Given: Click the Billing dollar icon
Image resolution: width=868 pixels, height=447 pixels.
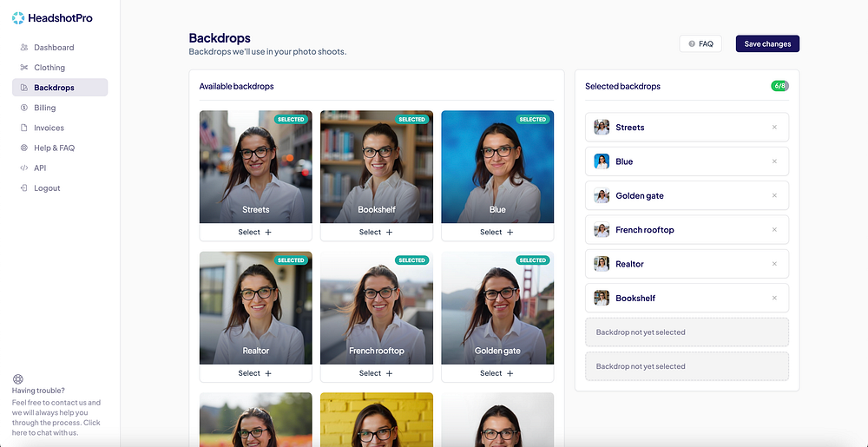Looking at the screenshot, I should (23, 108).
